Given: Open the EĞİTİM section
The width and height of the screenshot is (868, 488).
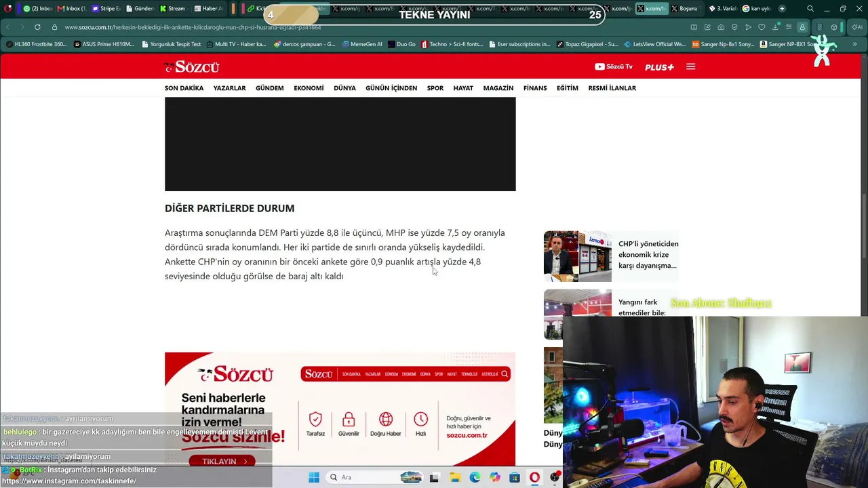Looking at the screenshot, I should [x=568, y=88].
